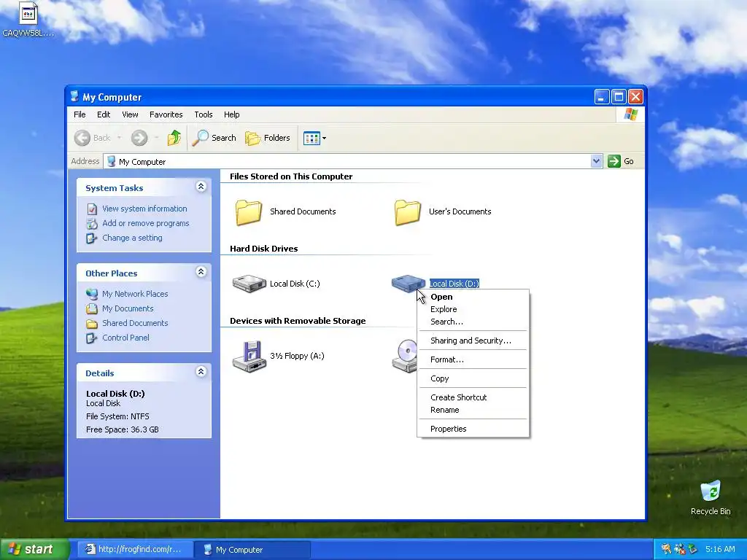747x560 pixels.
Task: Click the My Computer title bar icon
Action: tap(74, 97)
